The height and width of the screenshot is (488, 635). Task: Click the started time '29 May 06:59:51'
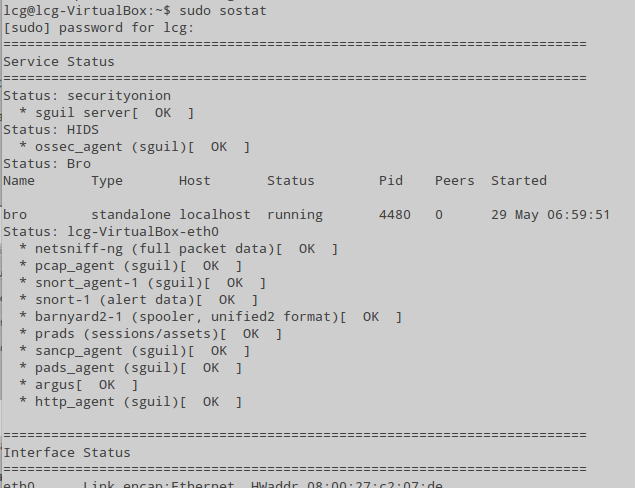point(550,215)
